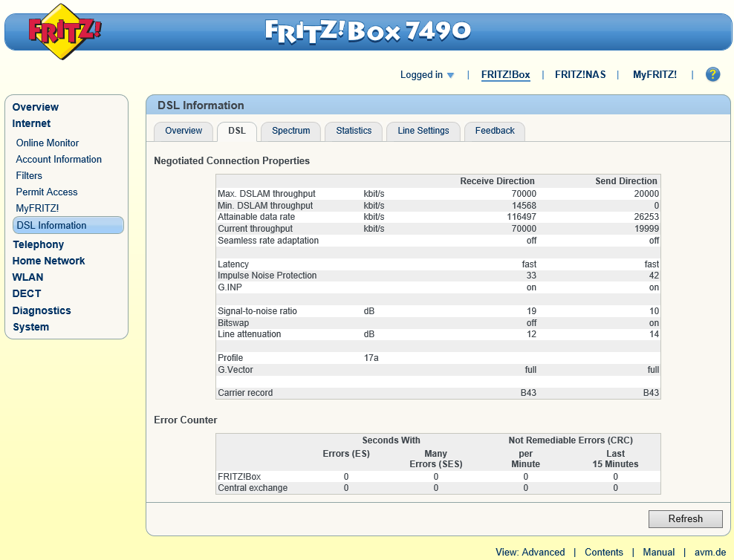Open the Manual link in footer
Screen dimensions: 734x560
point(658,552)
